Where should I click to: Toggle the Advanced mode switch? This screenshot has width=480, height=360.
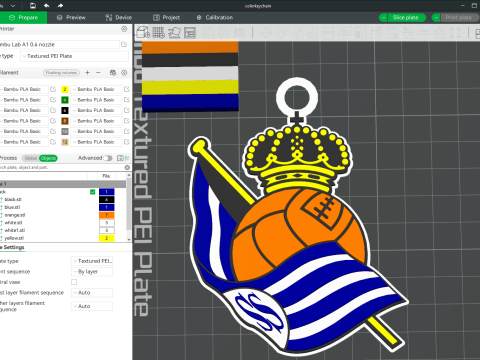[x=108, y=158]
